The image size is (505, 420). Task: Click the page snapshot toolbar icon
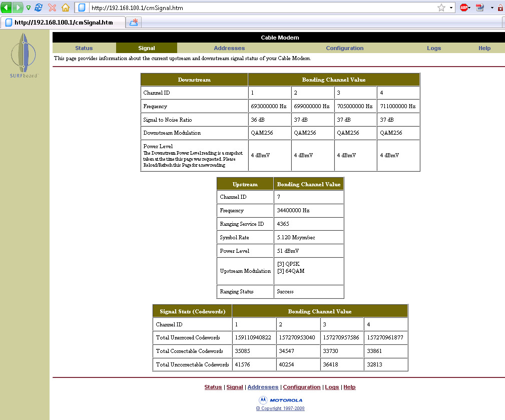480,8
